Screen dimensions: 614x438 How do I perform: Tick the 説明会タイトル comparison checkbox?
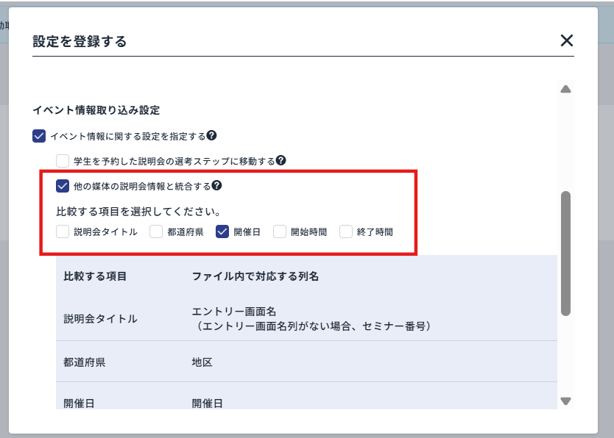[63, 231]
